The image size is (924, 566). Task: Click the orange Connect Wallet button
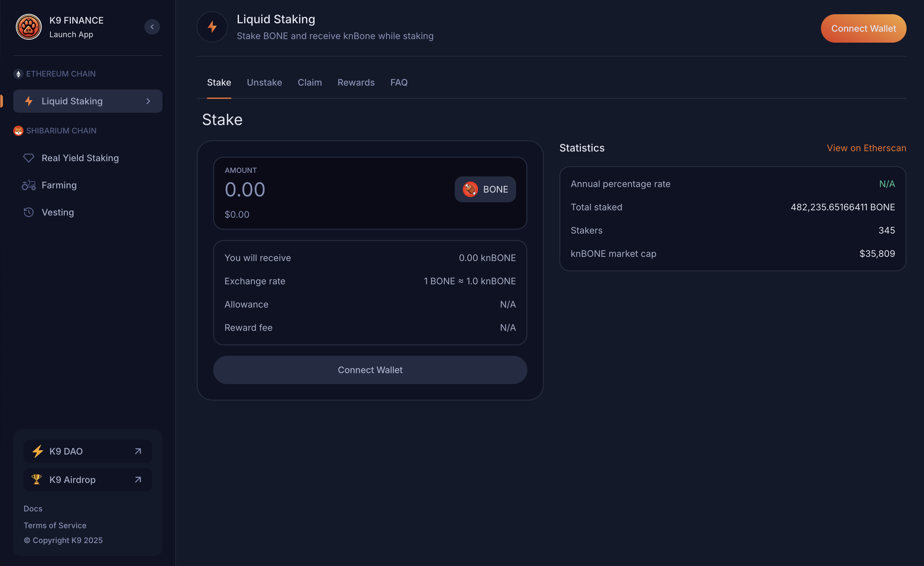(x=863, y=28)
